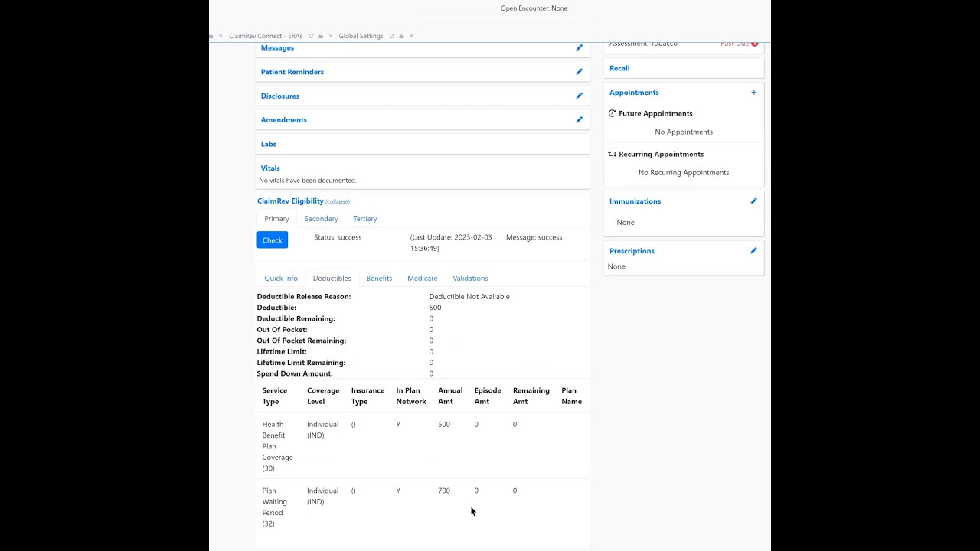Screen dimensions: 980x551
Task: Click the Last Update timestamp text
Action: [451, 243]
